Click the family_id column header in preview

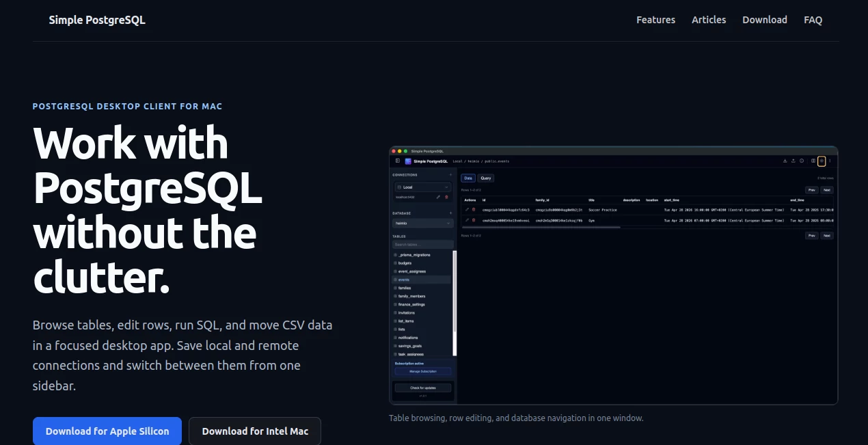542,200
